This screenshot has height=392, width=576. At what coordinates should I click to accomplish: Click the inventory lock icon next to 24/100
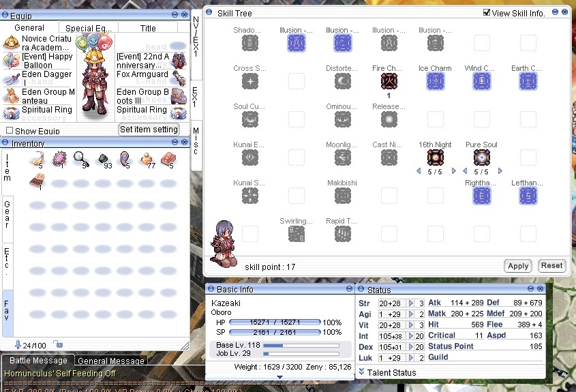point(58,344)
